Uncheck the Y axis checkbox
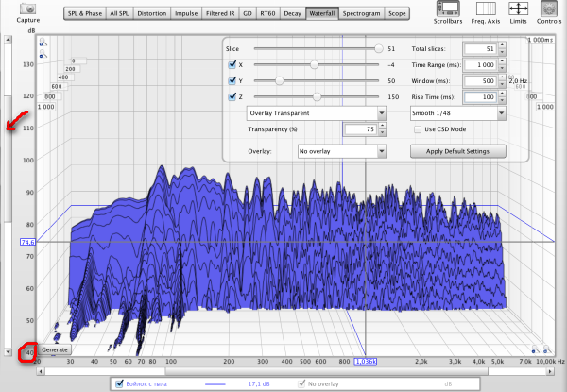Image resolution: width=567 pixels, height=392 pixels. click(233, 80)
